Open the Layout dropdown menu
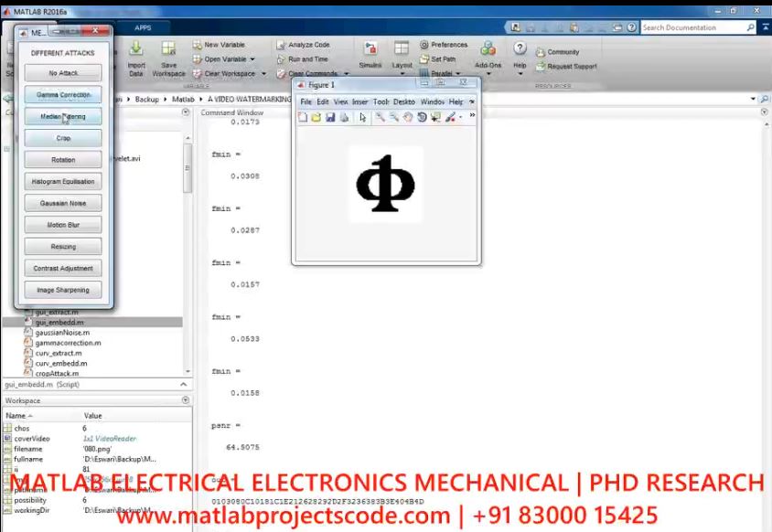The height and width of the screenshot is (532, 772). (402, 66)
